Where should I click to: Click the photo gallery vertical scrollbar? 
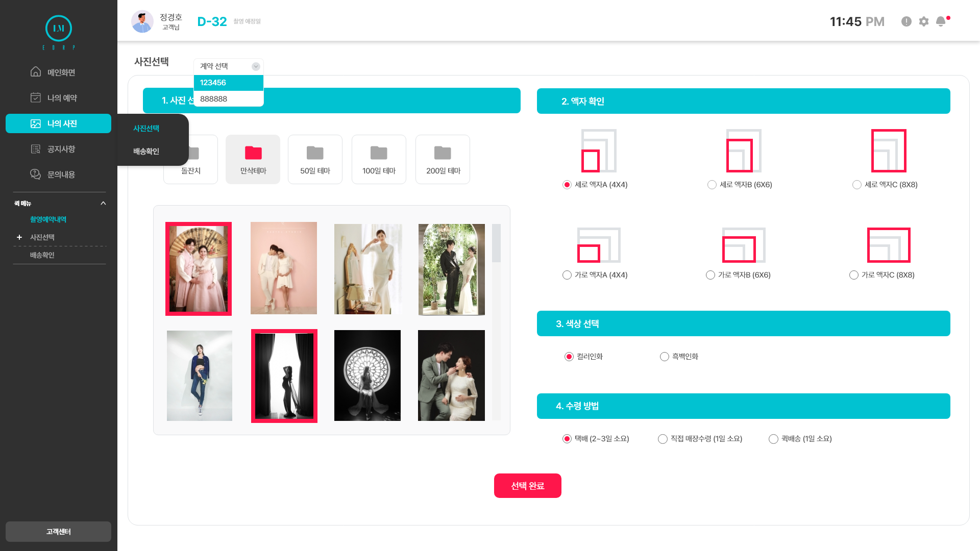coord(496,243)
